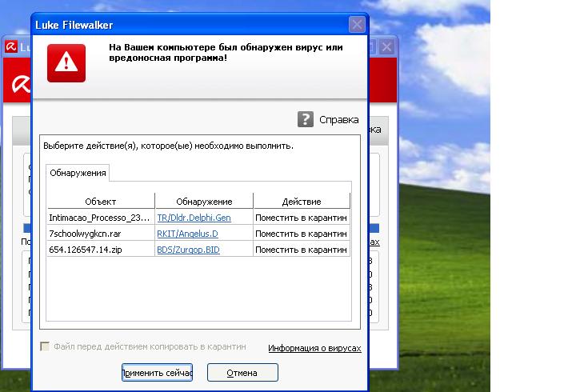Close the background Avira window
The image size is (576, 392).
tap(387, 46)
